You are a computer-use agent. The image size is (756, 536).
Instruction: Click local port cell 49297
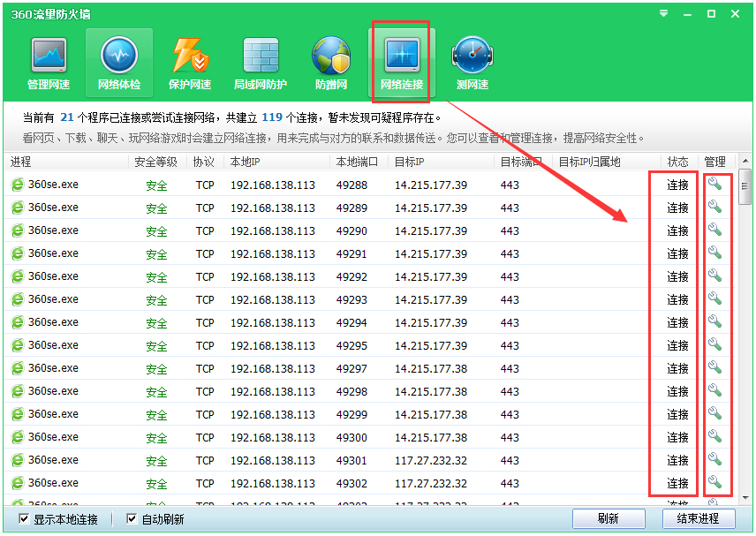click(x=352, y=369)
